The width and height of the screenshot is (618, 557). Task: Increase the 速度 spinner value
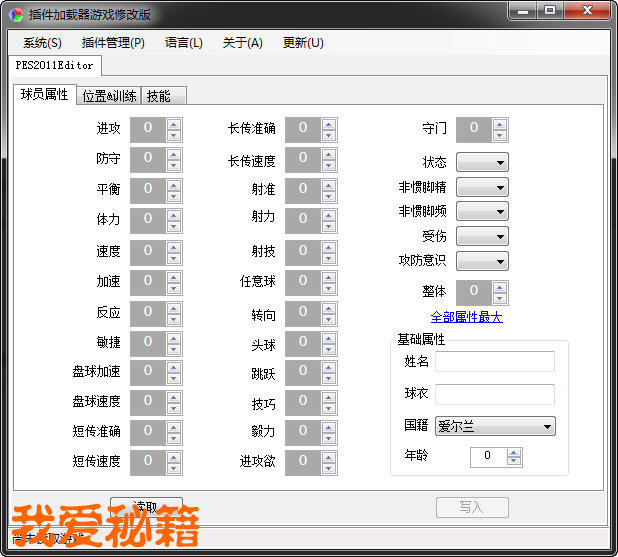[174, 246]
